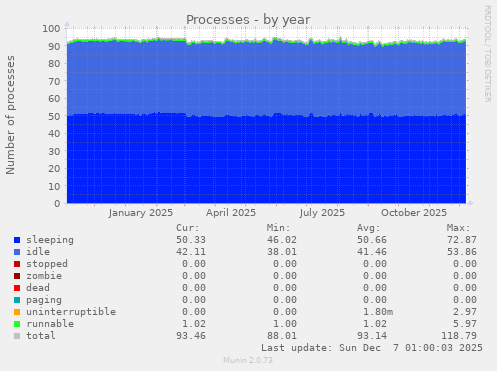The image size is (497, 371).
Task: Click total minimum value 88.01
Action: pos(282,336)
